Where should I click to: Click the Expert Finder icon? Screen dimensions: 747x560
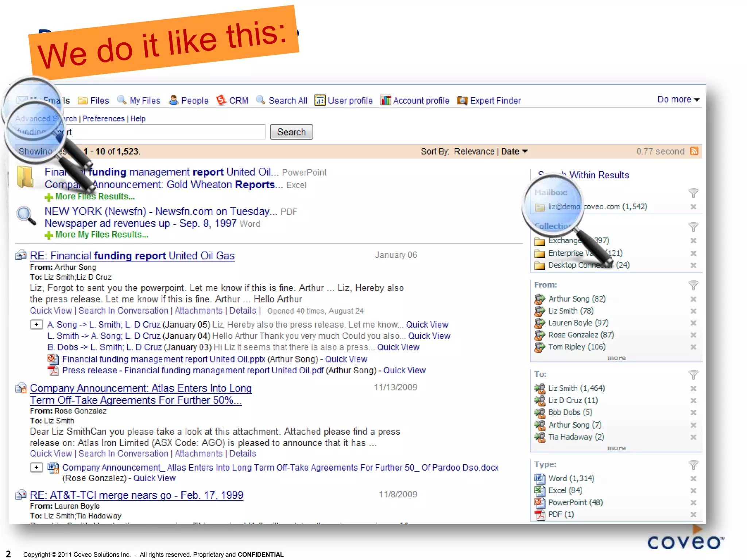point(462,100)
